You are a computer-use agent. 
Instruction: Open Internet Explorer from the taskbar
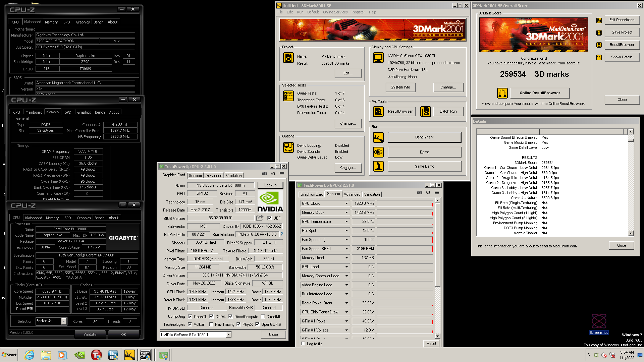30,355
